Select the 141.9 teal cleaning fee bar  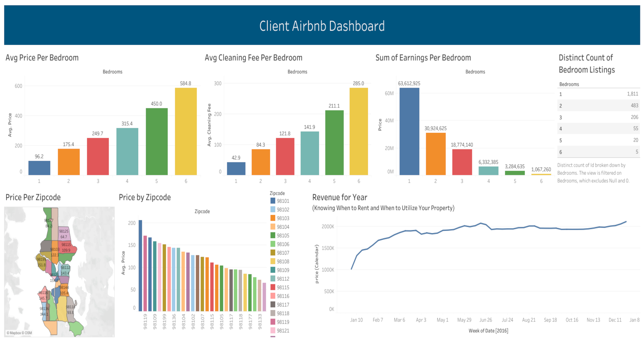[310, 153]
